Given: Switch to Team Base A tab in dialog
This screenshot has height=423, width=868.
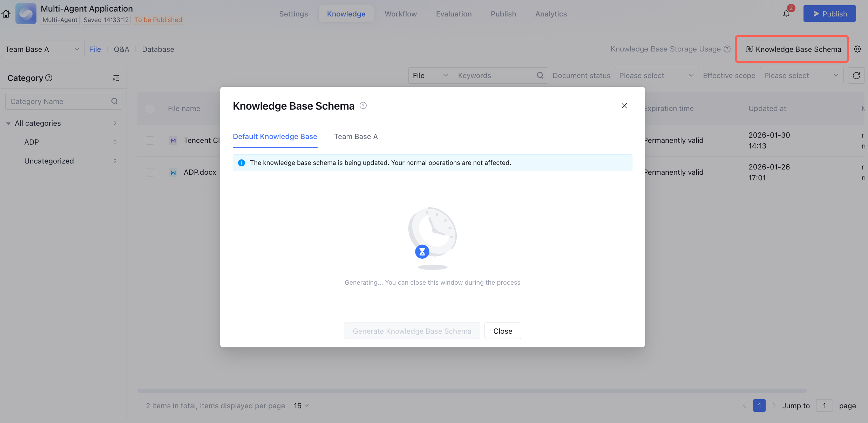Looking at the screenshot, I should (x=356, y=137).
